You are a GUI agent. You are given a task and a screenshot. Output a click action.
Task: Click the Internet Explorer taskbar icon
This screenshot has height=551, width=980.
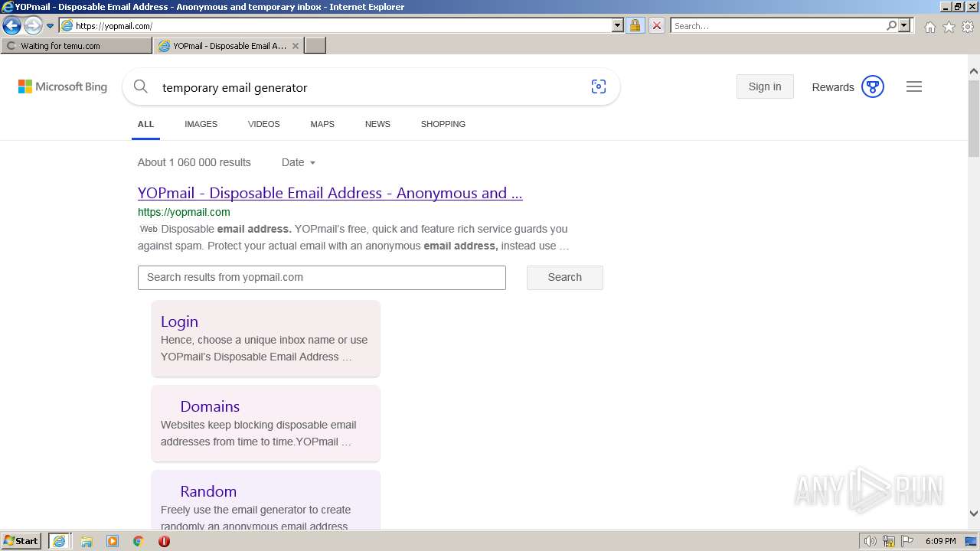click(59, 541)
